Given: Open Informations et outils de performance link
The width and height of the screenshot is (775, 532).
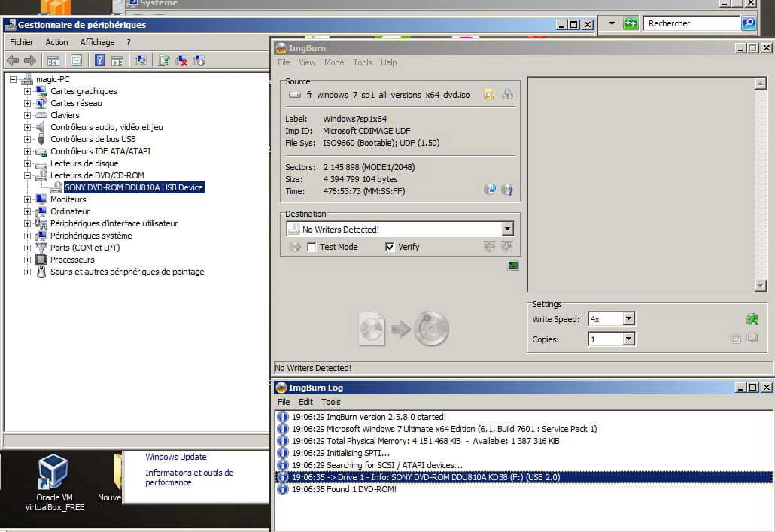Looking at the screenshot, I should click(x=190, y=477).
